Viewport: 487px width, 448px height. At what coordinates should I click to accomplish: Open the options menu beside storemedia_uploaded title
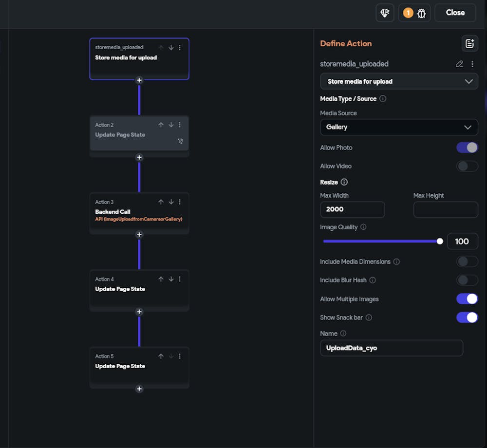tap(472, 64)
